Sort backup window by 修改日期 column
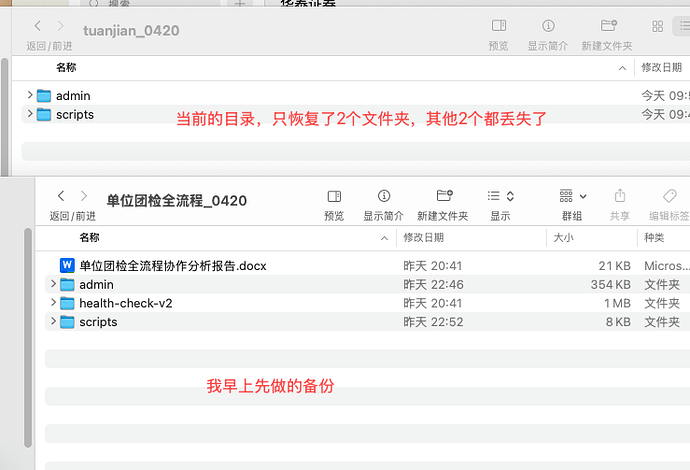The image size is (690, 470). click(x=423, y=238)
